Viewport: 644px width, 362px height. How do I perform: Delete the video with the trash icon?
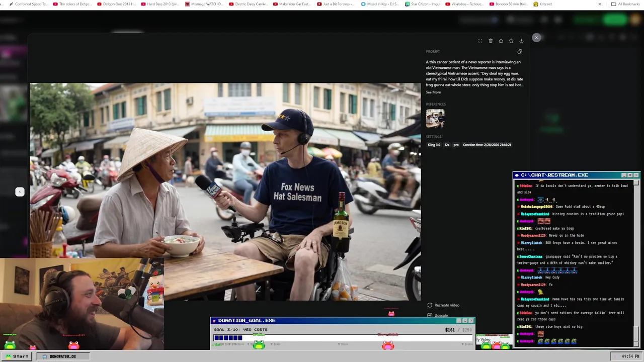(491, 41)
